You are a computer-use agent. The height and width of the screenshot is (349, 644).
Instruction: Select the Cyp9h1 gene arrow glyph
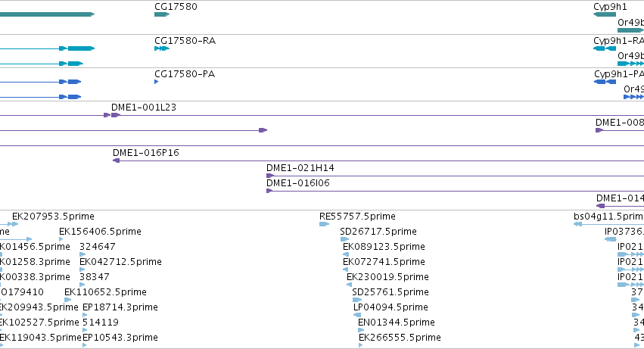(x=605, y=14)
